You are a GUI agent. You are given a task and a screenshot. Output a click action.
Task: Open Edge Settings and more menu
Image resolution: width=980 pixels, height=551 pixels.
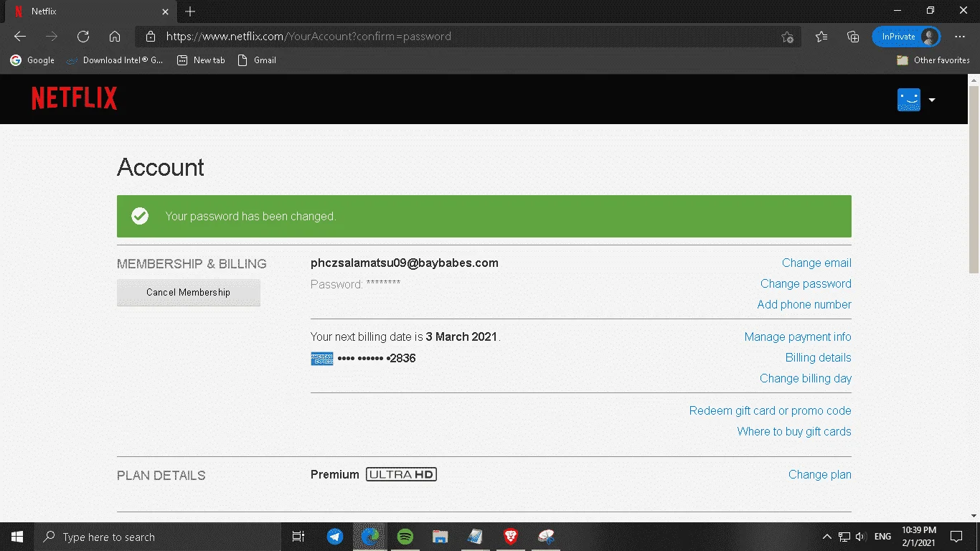pos(960,37)
